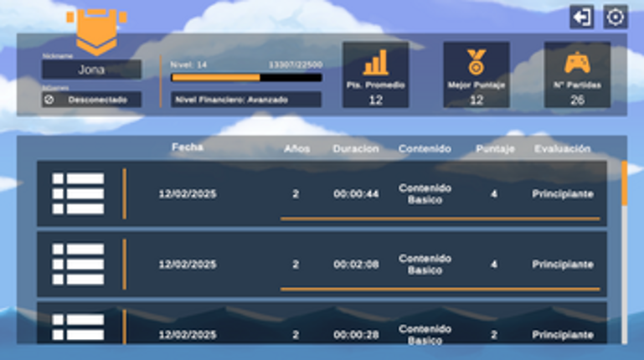Click the Desconectado status button

(91, 100)
